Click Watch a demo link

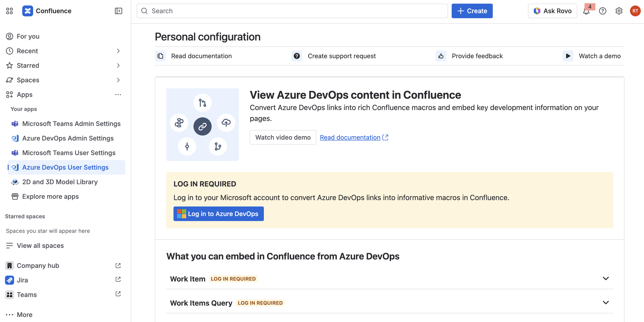click(600, 56)
